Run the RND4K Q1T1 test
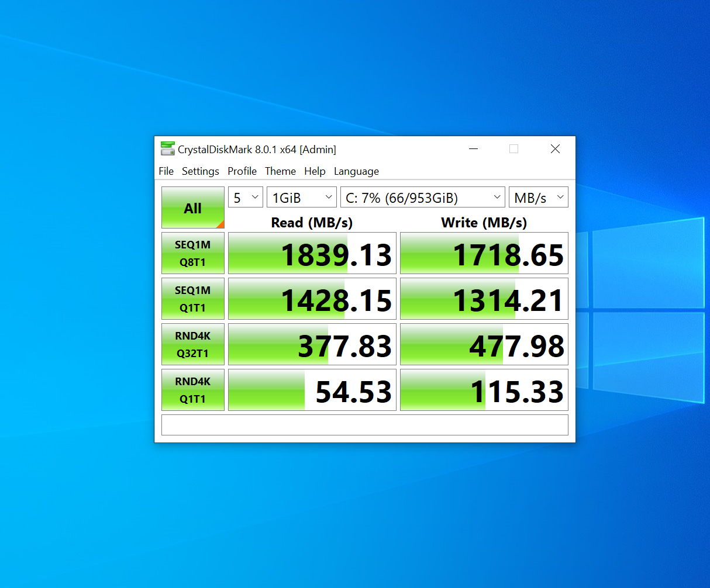Viewport: 710px width, 588px height. pyautogui.click(x=193, y=390)
